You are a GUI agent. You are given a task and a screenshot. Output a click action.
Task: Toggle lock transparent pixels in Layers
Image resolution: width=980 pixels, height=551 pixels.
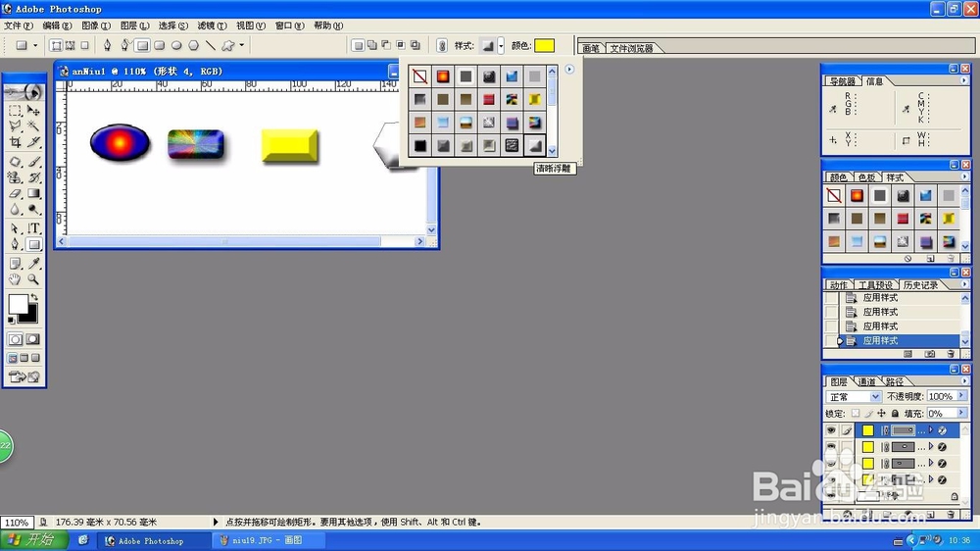coord(856,414)
